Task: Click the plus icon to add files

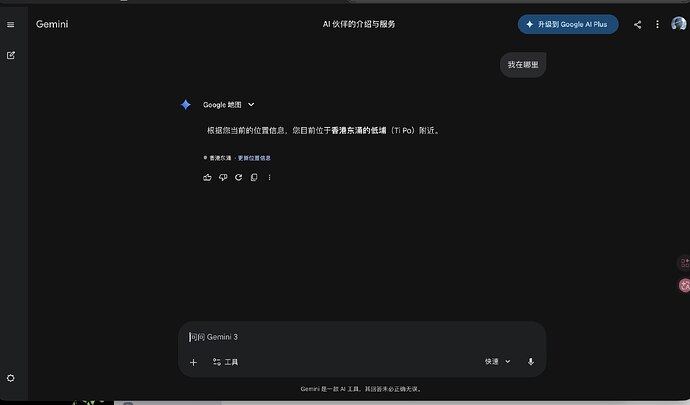Action: 193,362
